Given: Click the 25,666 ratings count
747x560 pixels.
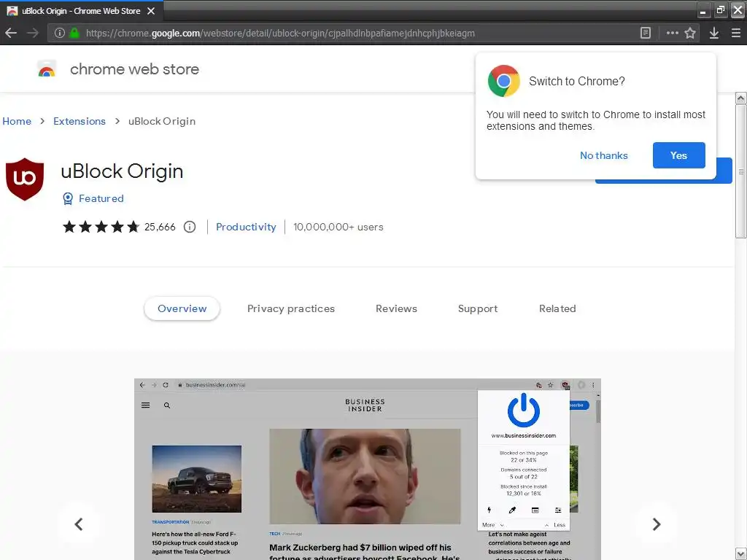Looking at the screenshot, I should click(x=160, y=227).
